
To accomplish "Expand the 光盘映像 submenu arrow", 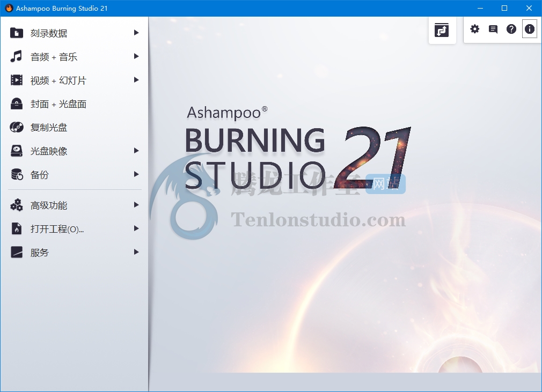I will click(136, 151).
